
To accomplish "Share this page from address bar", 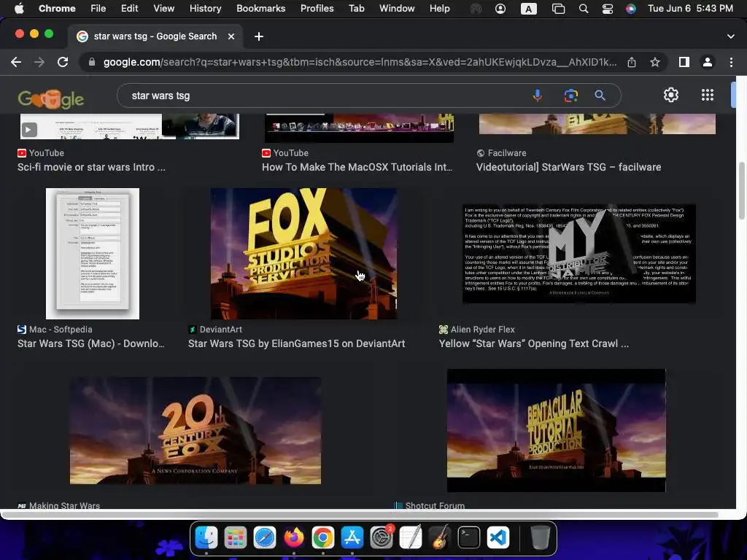I will (x=632, y=63).
